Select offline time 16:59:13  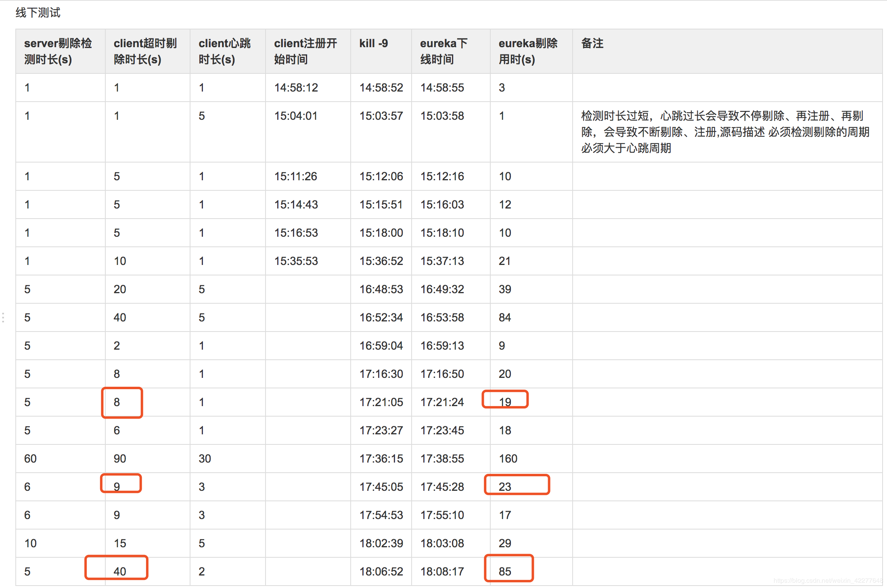click(x=442, y=346)
